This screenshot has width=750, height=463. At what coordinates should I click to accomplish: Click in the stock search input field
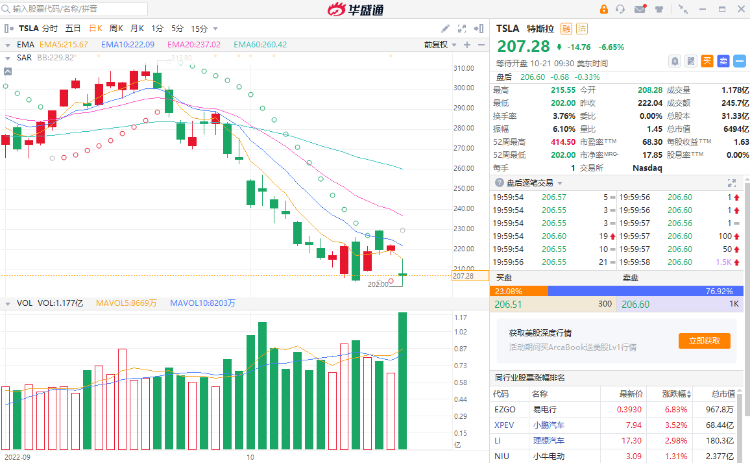79,9
